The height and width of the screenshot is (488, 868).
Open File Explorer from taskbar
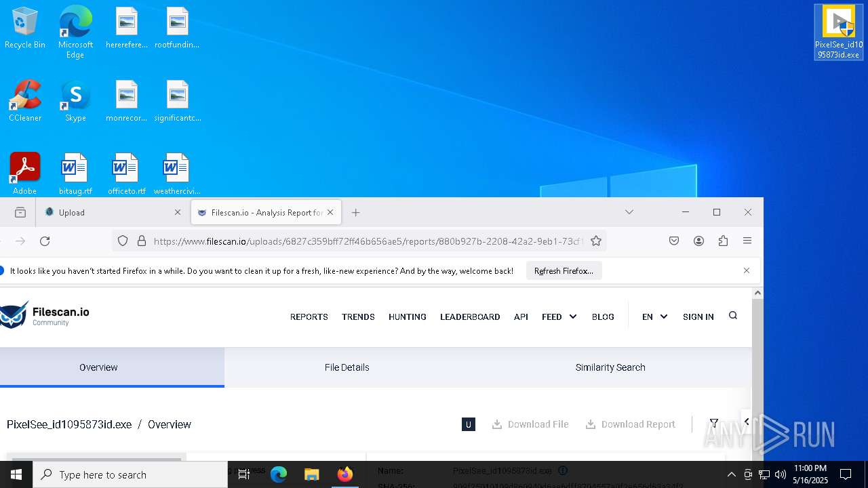coord(311,474)
